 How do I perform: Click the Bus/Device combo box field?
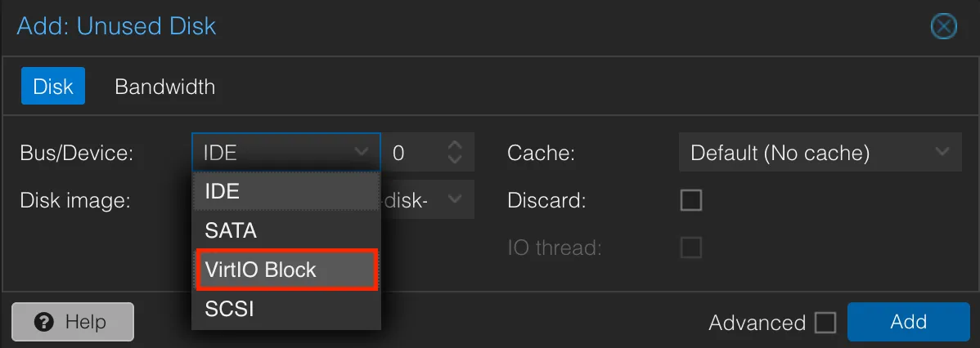tap(274, 153)
